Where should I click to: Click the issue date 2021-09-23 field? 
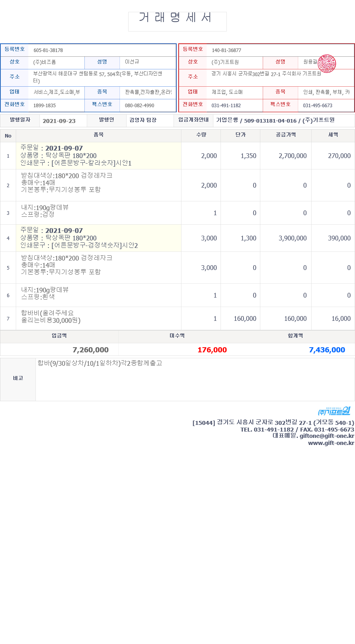click(x=59, y=121)
